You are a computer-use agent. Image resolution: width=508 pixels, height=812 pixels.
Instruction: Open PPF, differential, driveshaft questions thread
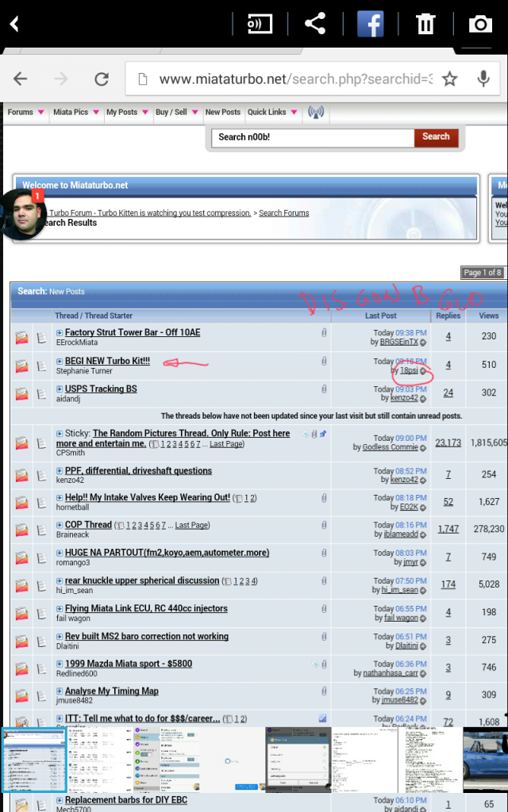pyautogui.click(x=138, y=471)
